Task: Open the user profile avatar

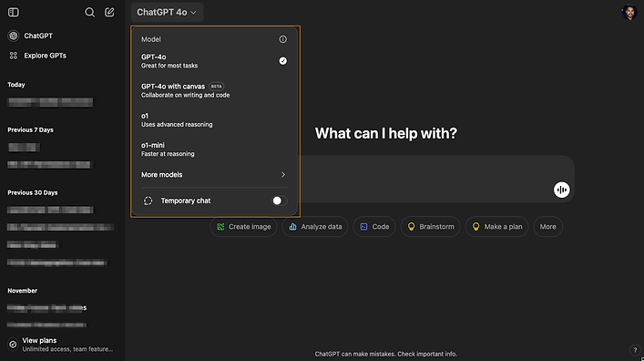Action: (x=629, y=13)
